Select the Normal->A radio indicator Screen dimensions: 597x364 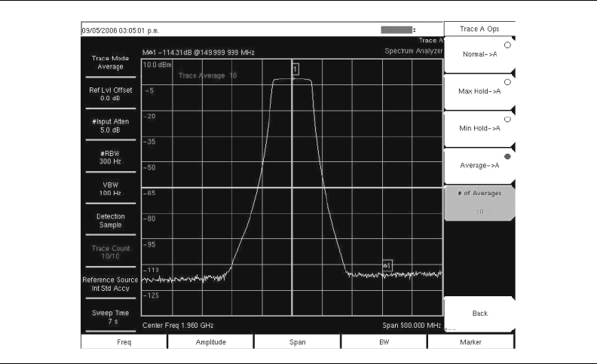pyautogui.click(x=507, y=45)
